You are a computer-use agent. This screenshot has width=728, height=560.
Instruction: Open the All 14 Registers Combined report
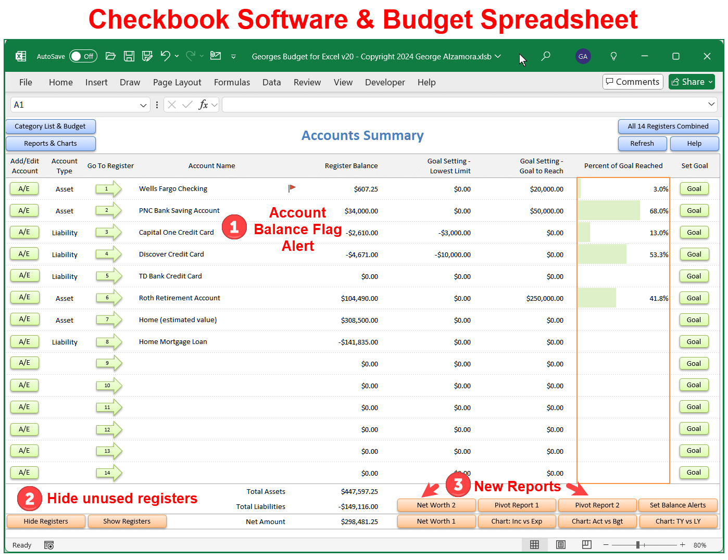668,126
